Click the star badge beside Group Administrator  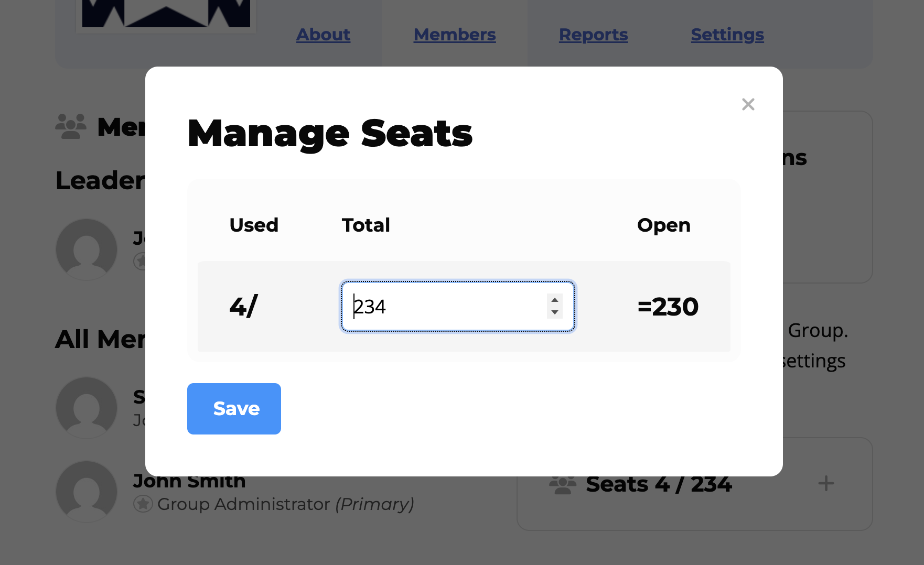click(x=143, y=504)
